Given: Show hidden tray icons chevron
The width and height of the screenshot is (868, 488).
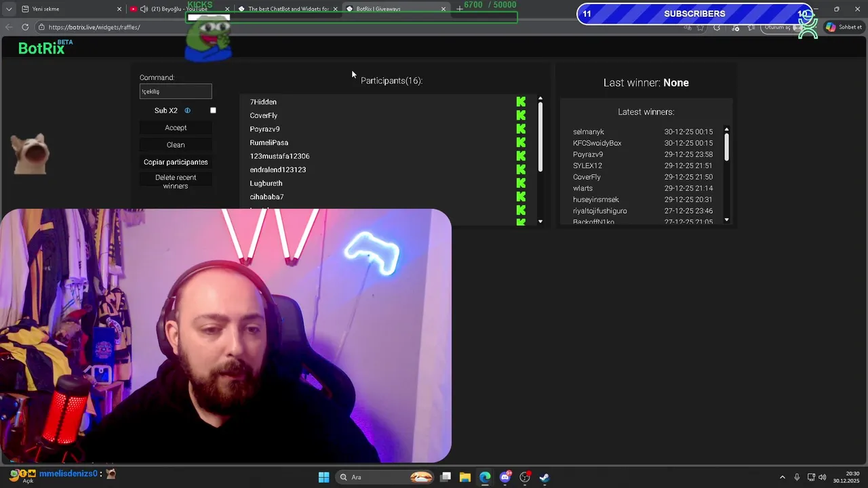Looking at the screenshot, I should coord(782,477).
